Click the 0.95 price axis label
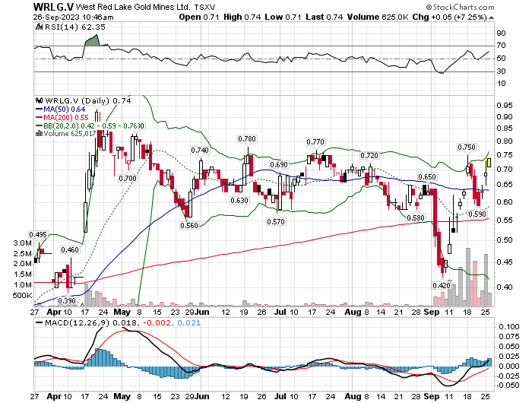Viewport: 532px width, 403px height. pos(505,105)
